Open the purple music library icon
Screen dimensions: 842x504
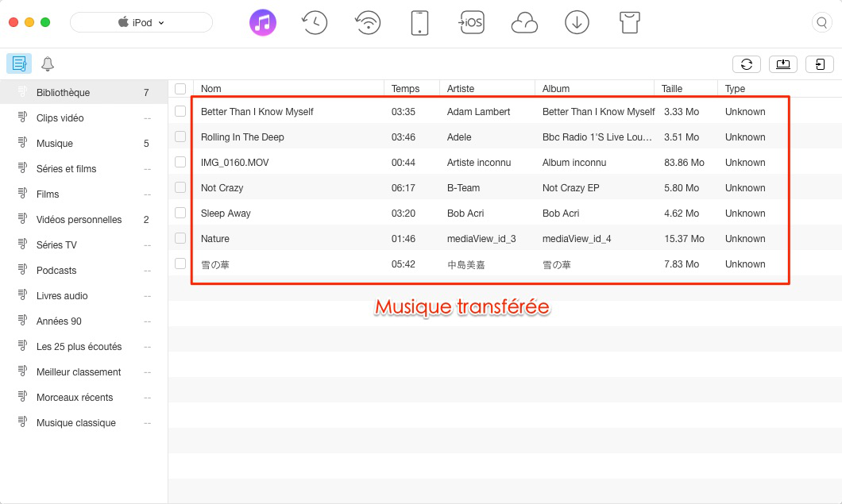(x=263, y=22)
